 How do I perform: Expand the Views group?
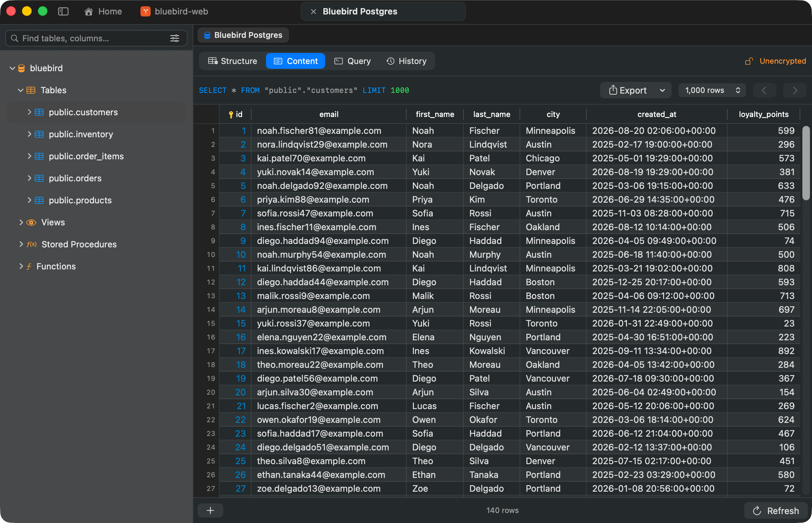tap(21, 222)
